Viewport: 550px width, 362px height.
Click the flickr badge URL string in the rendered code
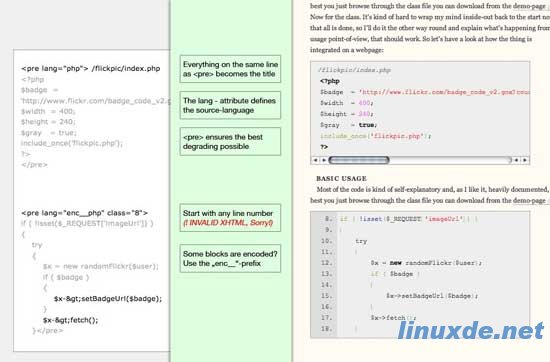(x=444, y=92)
